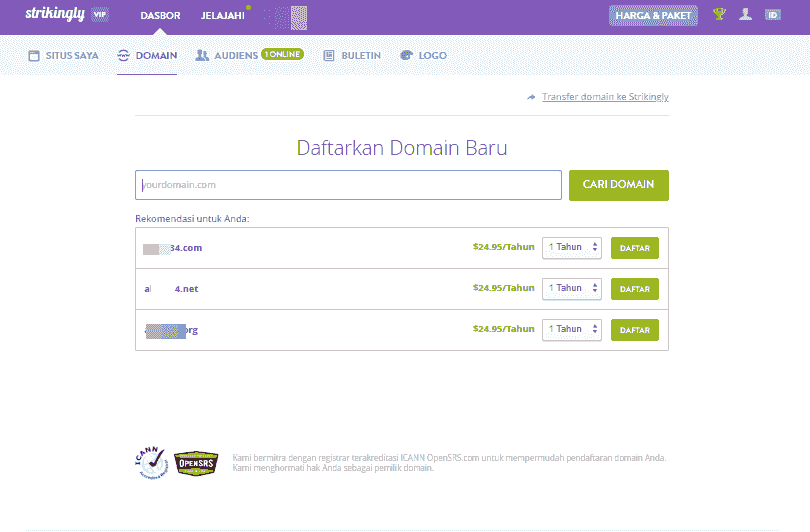Select the .net domain name text

[x=171, y=289]
